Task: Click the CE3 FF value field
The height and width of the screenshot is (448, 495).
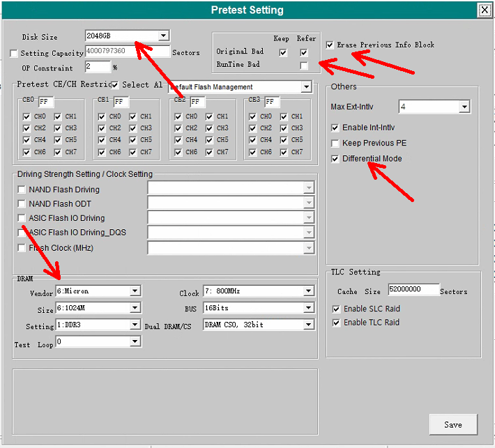Action: tap(272, 102)
